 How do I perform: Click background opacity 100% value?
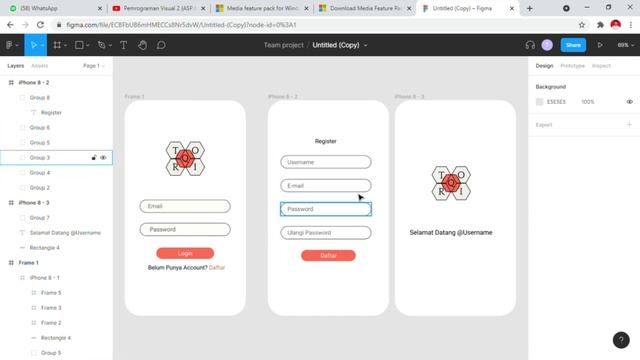(x=588, y=102)
